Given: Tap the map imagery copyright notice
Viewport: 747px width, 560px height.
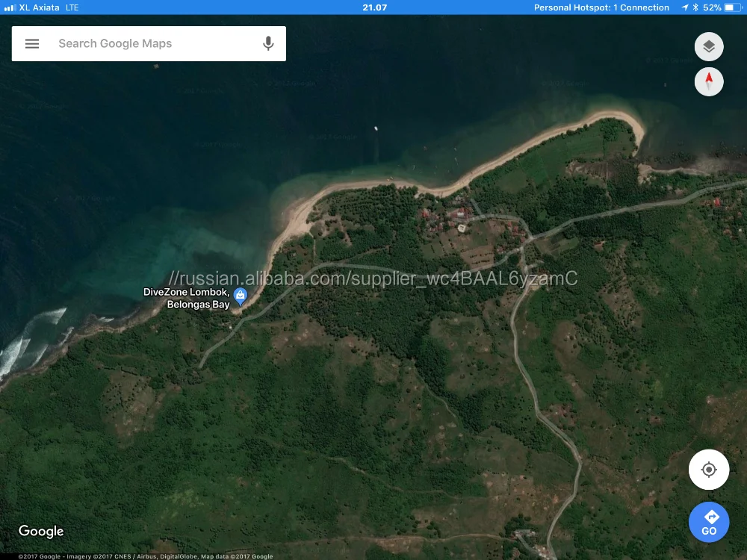Looking at the screenshot, I should (x=146, y=556).
